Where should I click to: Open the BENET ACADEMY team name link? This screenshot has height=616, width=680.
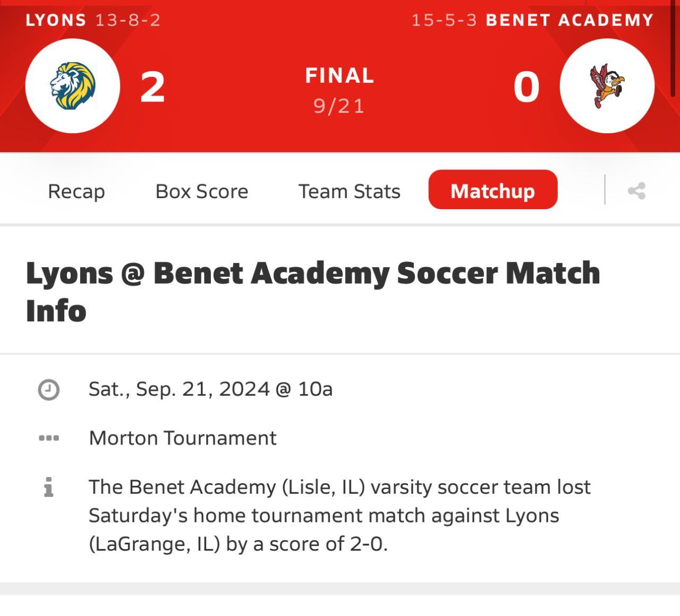coord(569,20)
